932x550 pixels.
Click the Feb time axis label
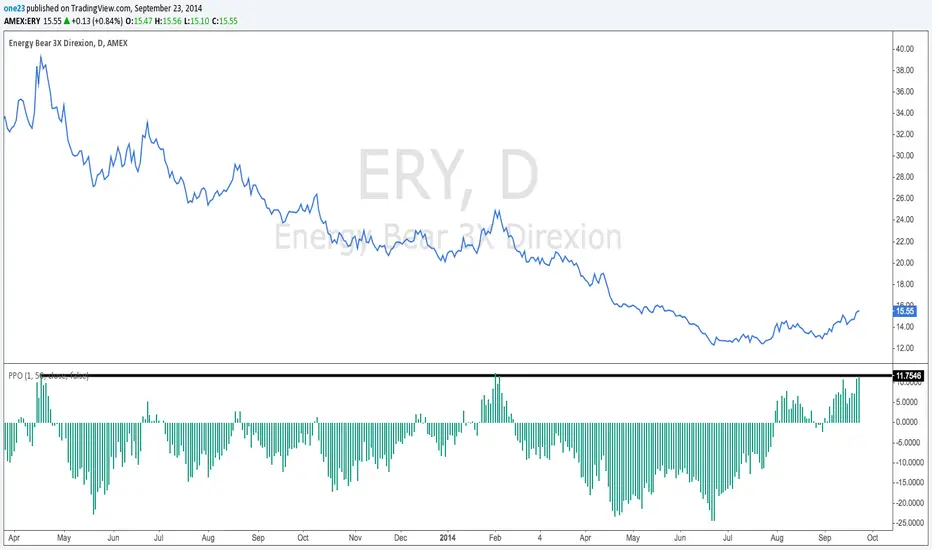pyautogui.click(x=495, y=538)
